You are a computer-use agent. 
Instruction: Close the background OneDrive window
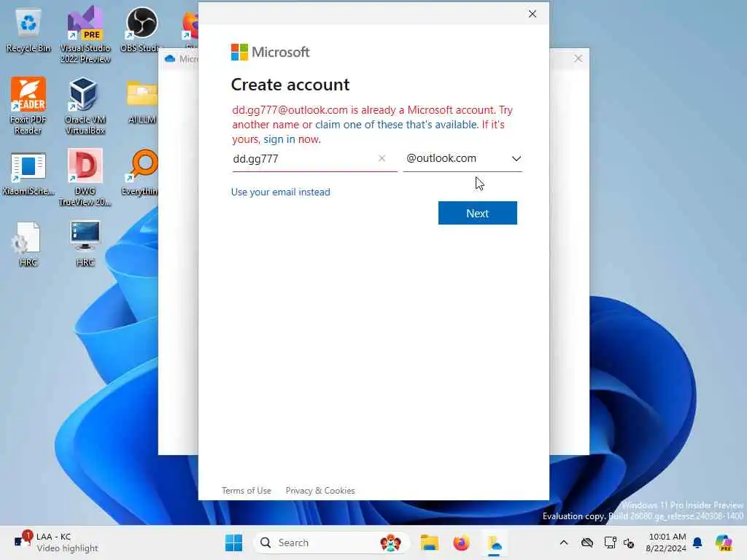[578, 58]
